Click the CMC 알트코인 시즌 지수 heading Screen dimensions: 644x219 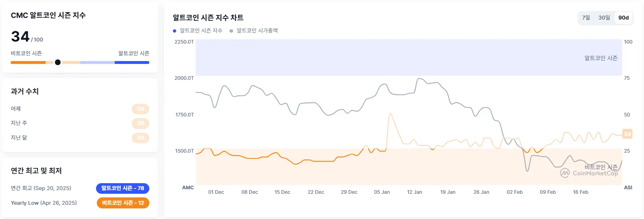(48, 15)
